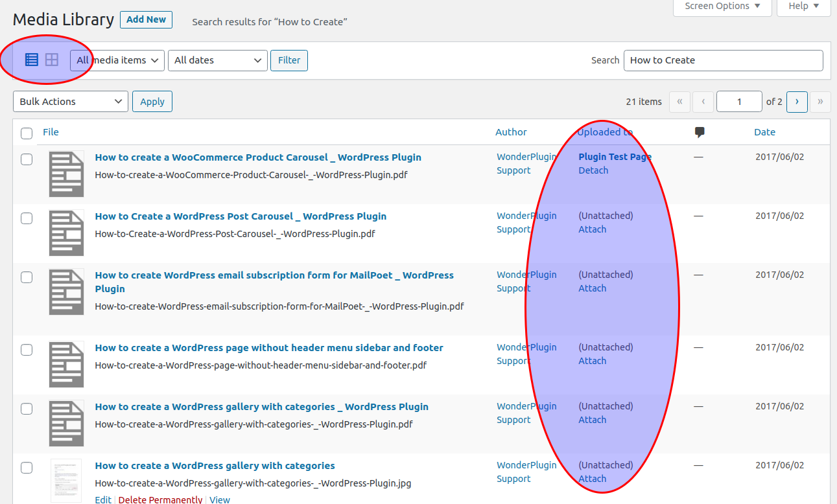Image resolution: width=837 pixels, height=504 pixels.
Task: Open the gallery with categories JPG thumbnail
Action: [67, 480]
